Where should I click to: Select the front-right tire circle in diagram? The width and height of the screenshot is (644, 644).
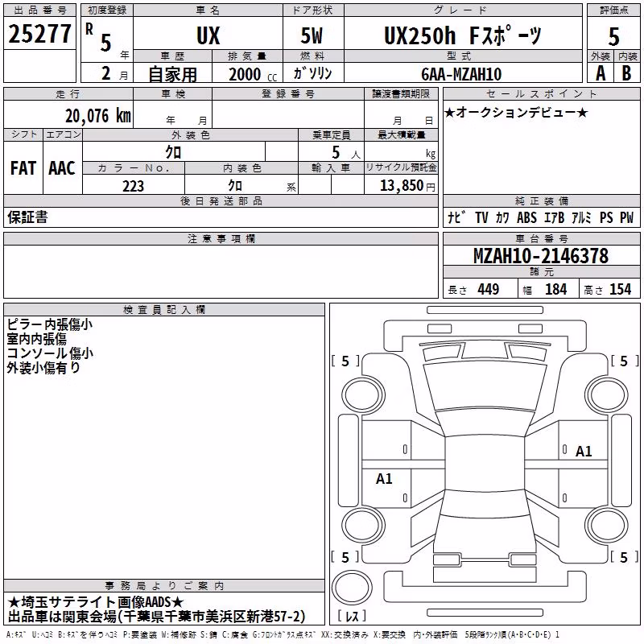607,395
